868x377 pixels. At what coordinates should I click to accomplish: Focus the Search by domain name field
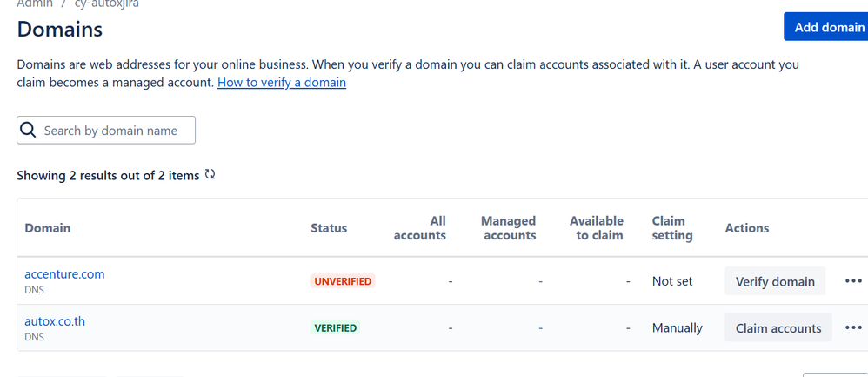pos(106,130)
